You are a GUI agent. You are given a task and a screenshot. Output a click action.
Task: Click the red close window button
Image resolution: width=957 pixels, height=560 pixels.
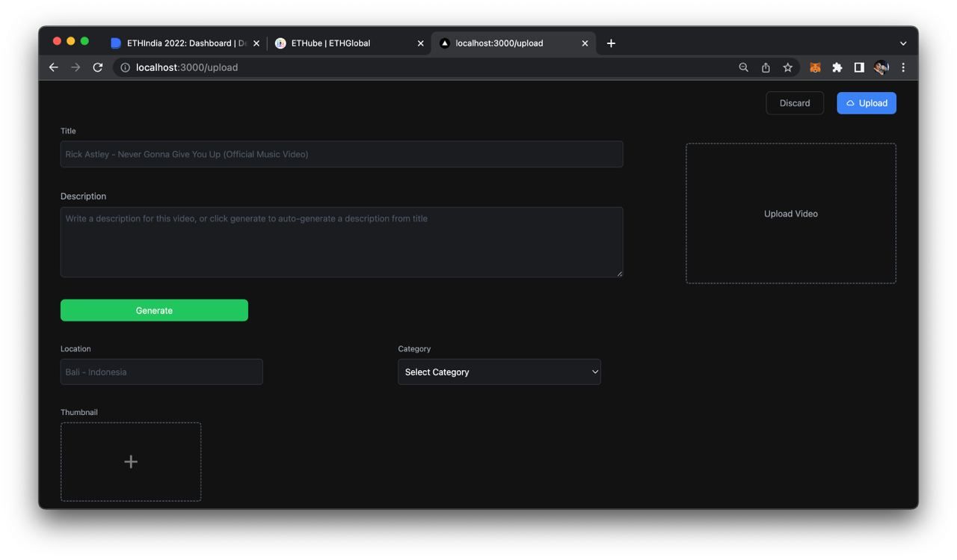(x=57, y=41)
